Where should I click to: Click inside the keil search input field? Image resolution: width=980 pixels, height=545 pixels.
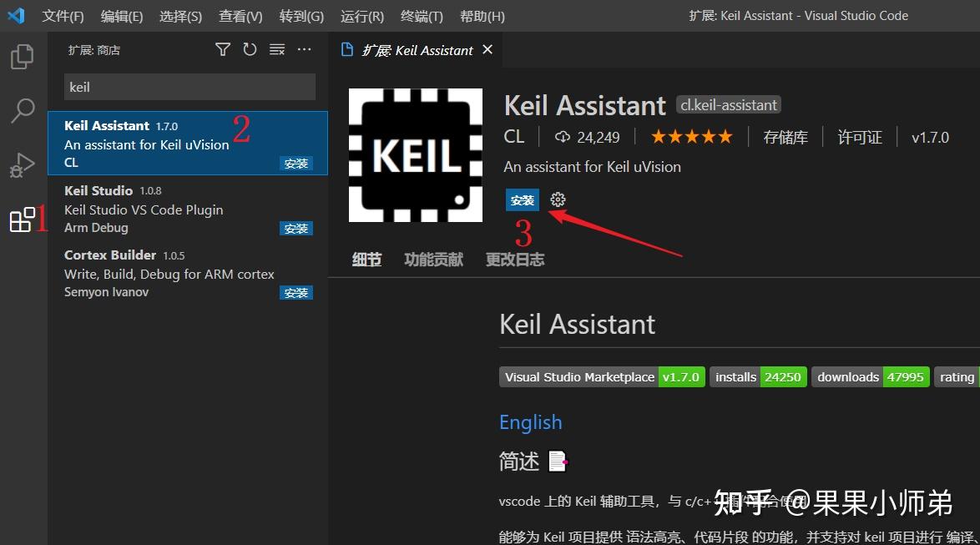(189, 87)
